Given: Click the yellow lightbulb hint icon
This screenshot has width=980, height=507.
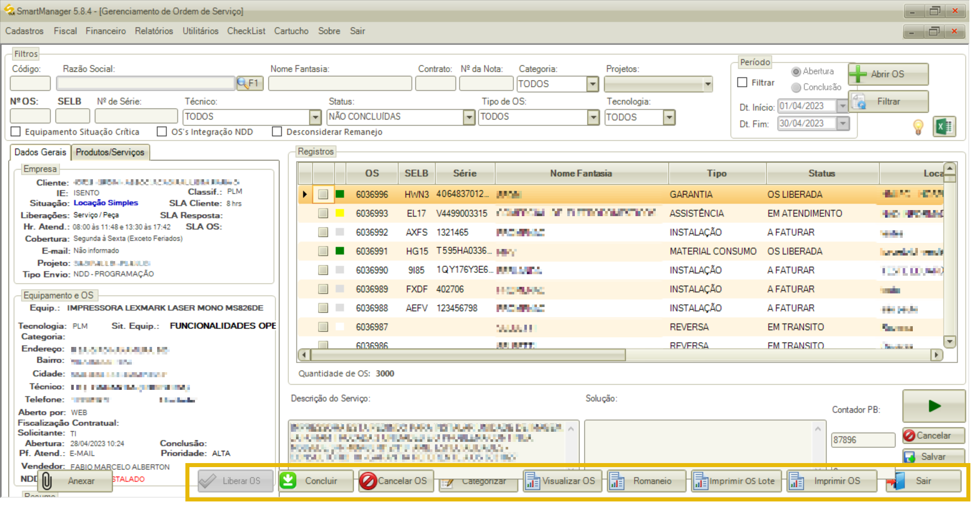Looking at the screenshot, I should 918,127.
